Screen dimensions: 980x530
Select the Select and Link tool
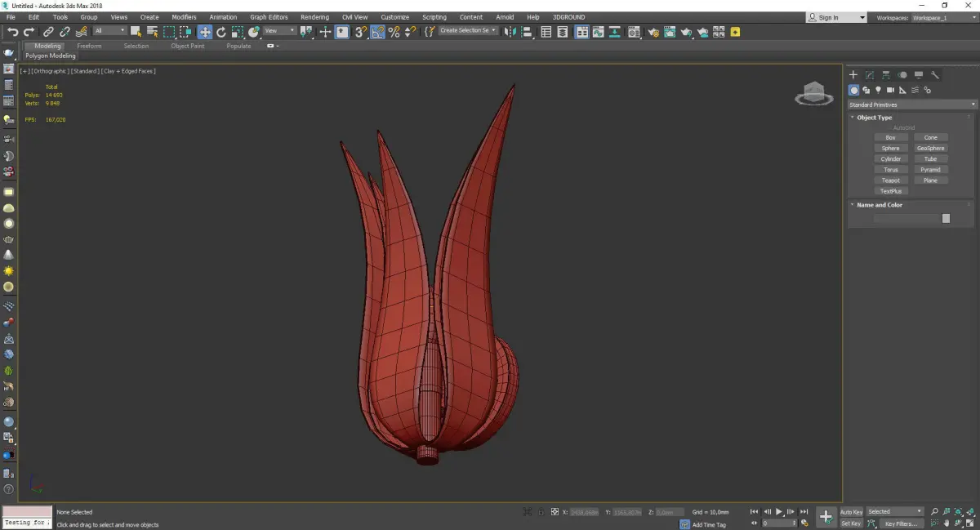[x=49, y=32]
